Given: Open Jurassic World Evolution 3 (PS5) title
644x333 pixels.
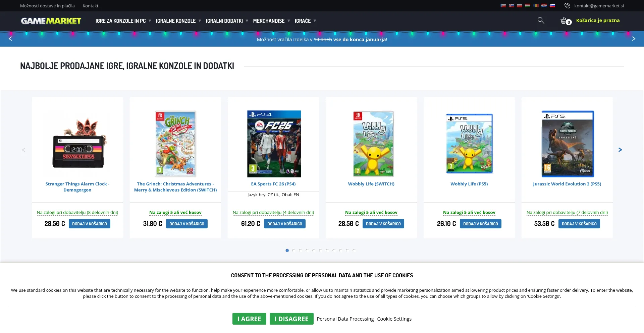Looking at the screenshot, I should [x=567, y=184].
